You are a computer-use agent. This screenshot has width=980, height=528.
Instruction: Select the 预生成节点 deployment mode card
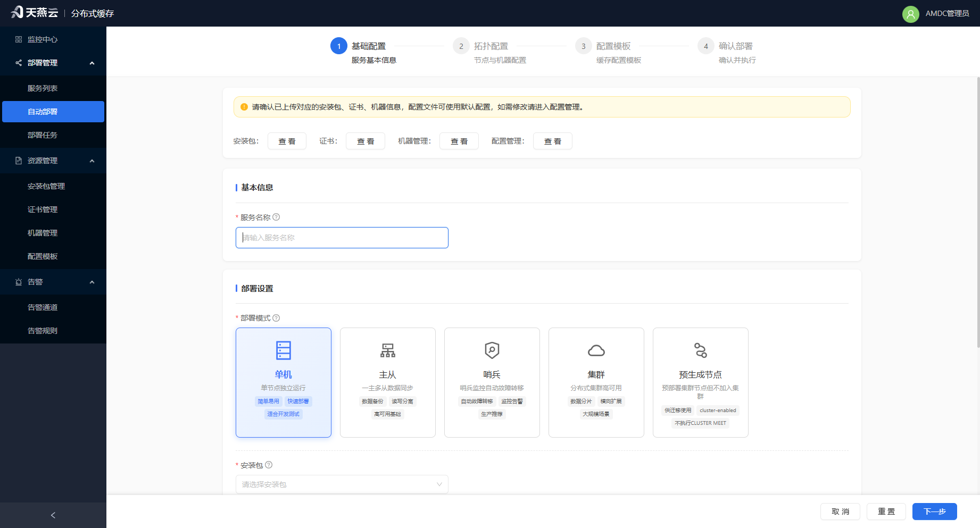(x=701, y=382)
